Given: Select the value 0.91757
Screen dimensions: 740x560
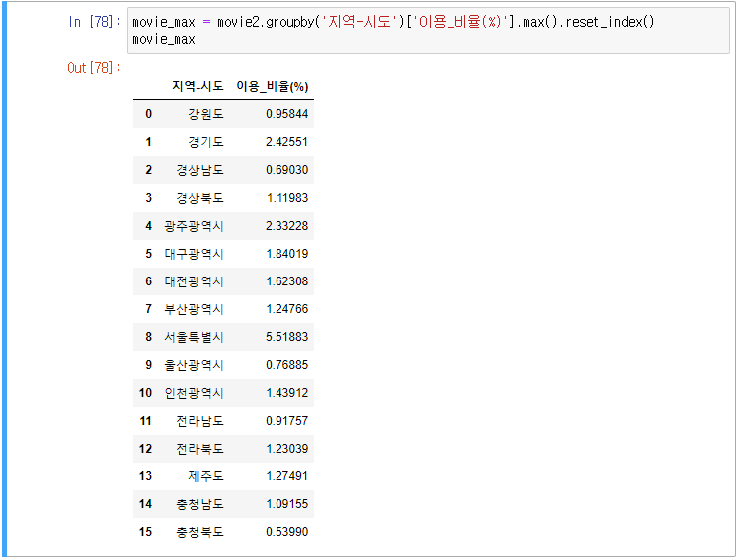Looking at the screenshot, I should (x=286, y=421).
